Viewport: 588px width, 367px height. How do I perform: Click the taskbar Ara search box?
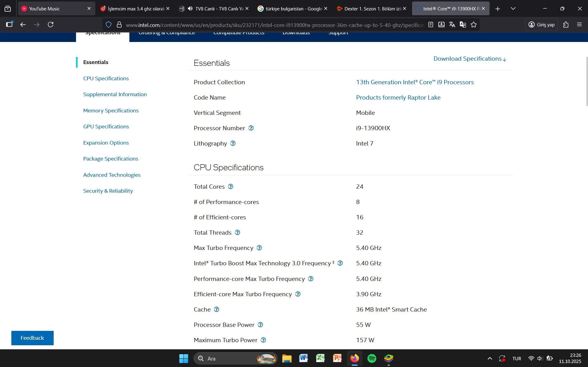tap(235, 358)
